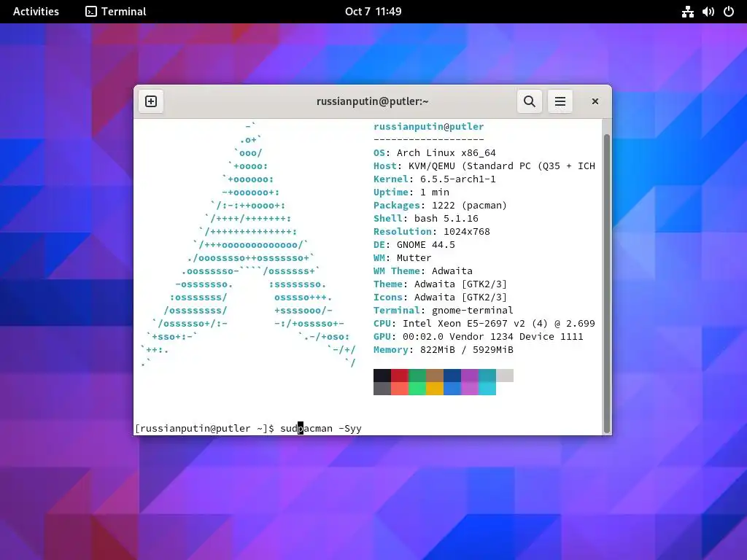This screenshot has height=560, width=747.
Task: Close the terminal window
Action: tap(595, 101)
